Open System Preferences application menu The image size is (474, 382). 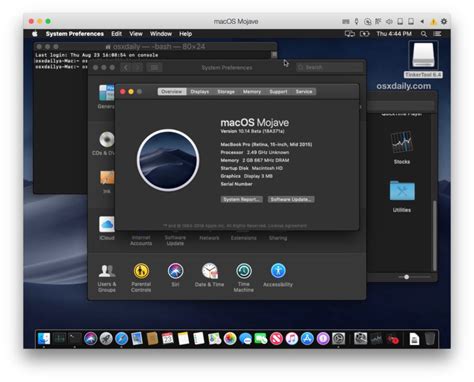point(75,34)
